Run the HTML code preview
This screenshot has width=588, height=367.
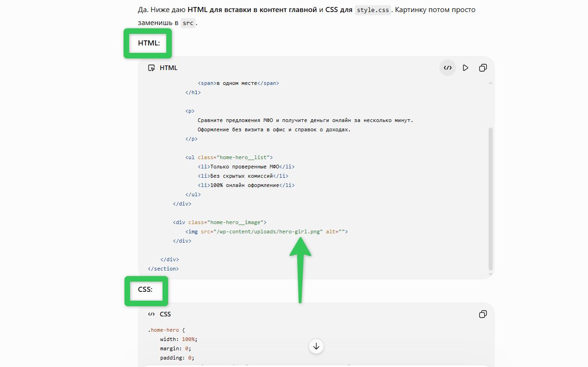465,68
